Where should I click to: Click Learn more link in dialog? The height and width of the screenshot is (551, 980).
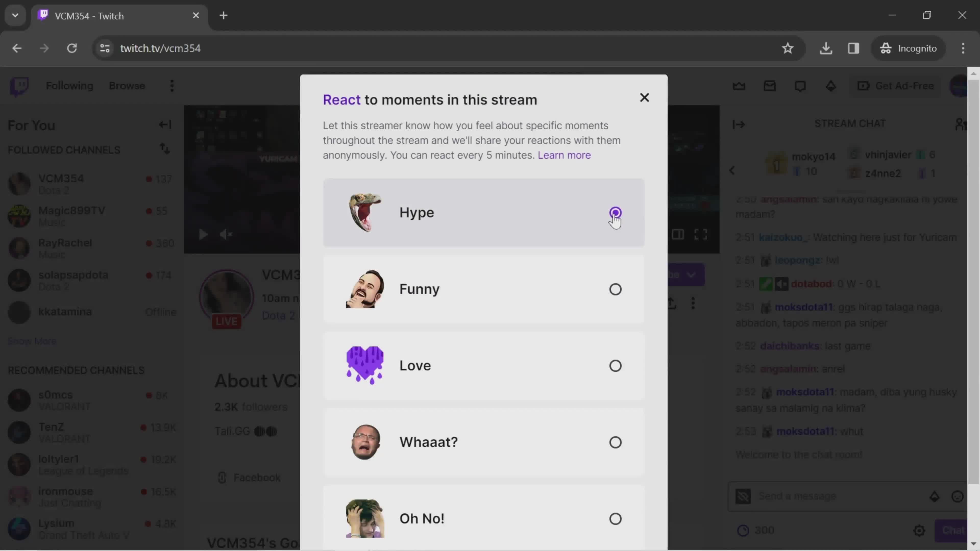[564, 155]
